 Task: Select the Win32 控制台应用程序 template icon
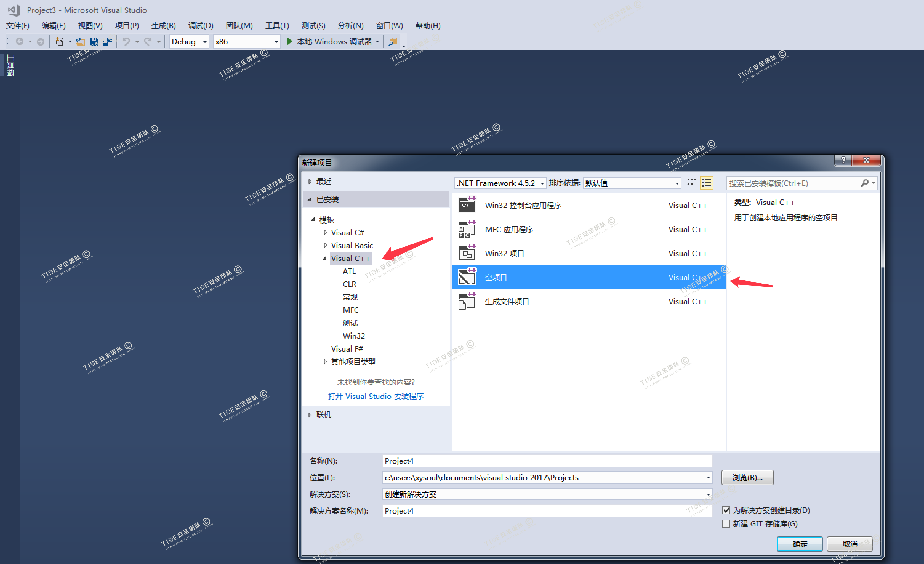click(x=467, y=205)
